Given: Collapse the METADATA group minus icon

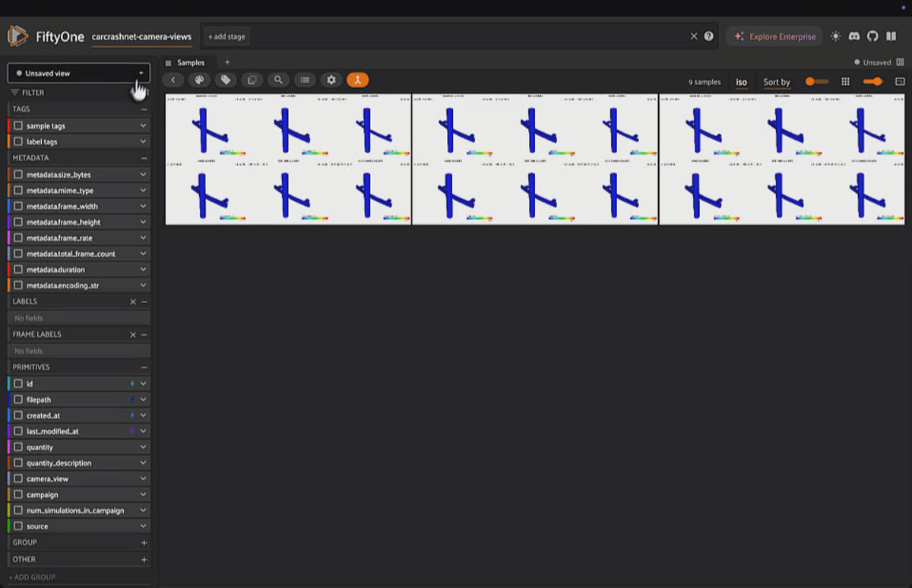Looking at the screenshot, I should (x=144, y=158).
